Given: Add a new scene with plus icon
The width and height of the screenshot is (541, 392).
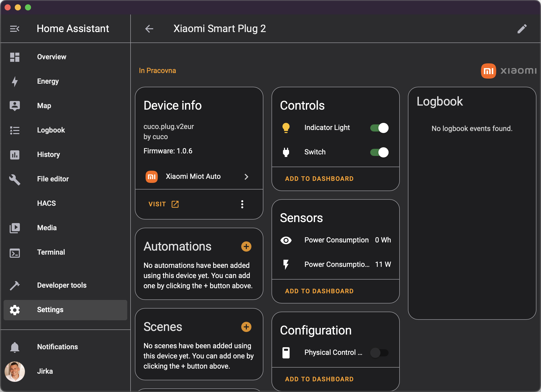Looking at the screenshot, I should tap(246, 327).
